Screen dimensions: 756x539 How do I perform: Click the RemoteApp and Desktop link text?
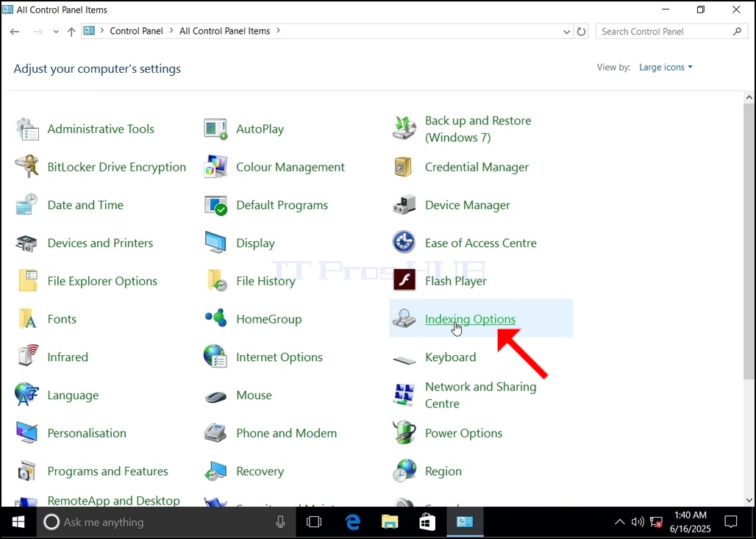pyautogui.click(x=113, y=501)
